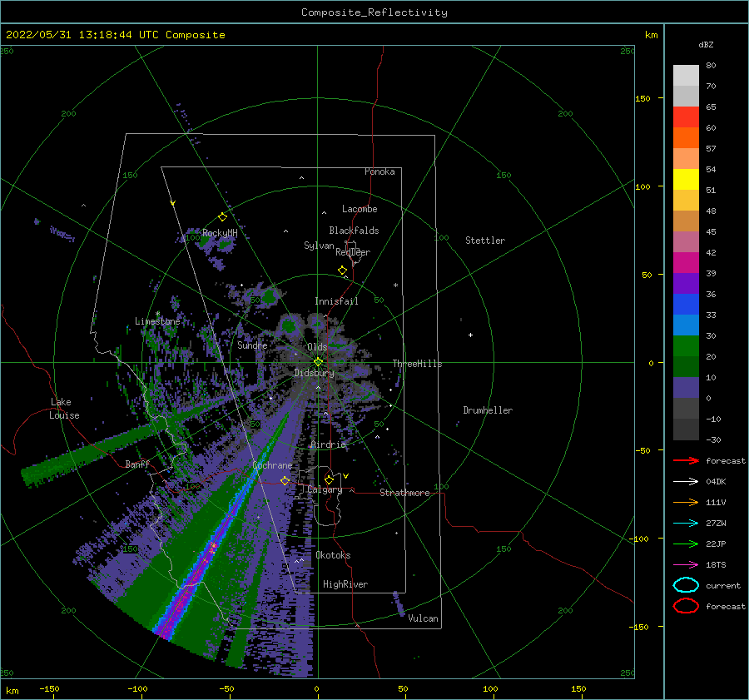
Task: Click the Limestone label
Action: 157,321
